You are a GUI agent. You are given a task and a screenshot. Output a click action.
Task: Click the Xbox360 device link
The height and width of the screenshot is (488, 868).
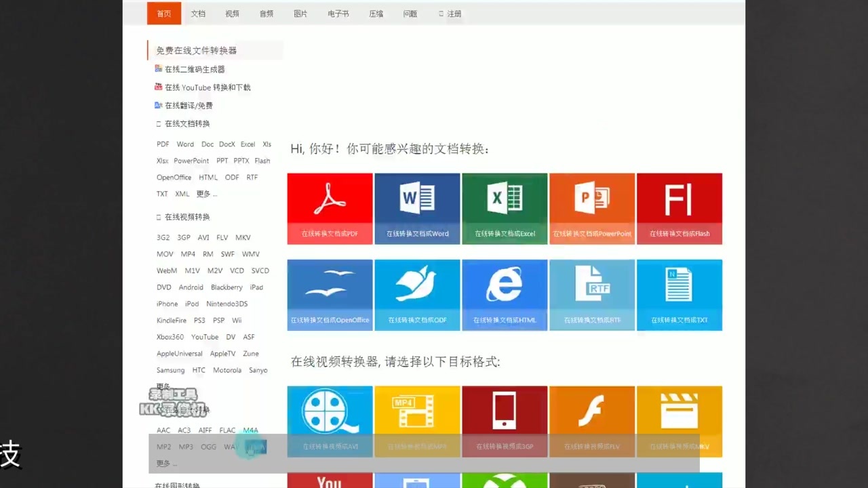[x=170, y=337]
